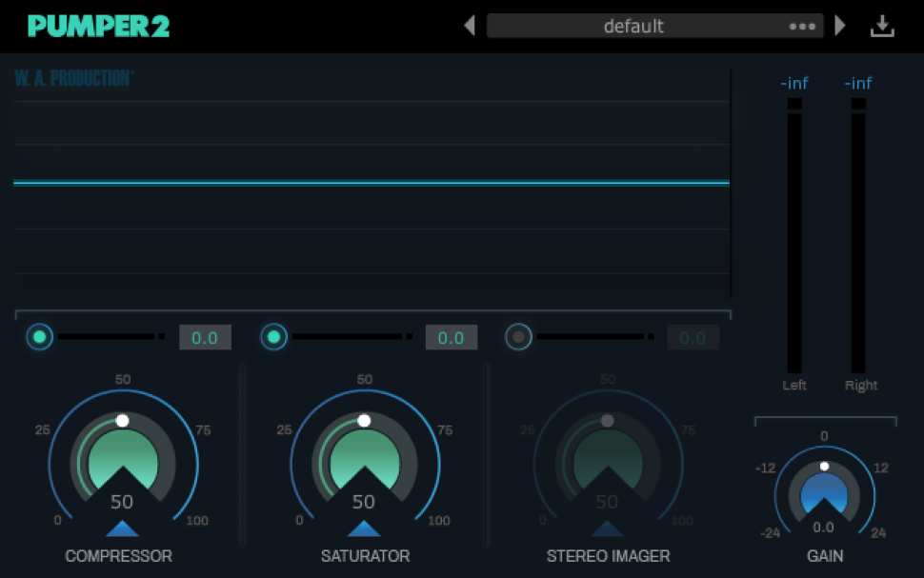Disable the Compressor power toggle
Screen dimensions: 924x578
tap(39, 337)
